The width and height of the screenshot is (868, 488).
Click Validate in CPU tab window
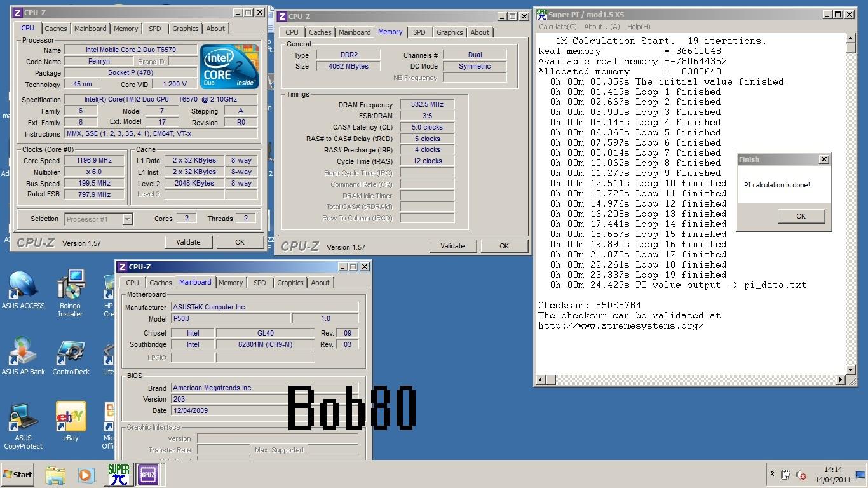pos(188,242)
